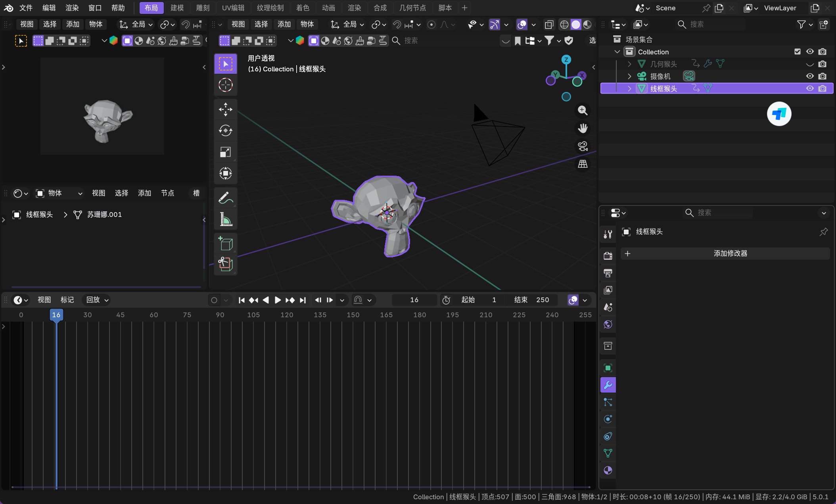Select the Move tool in viewport toolbar
This screenshot has height=504, width=836.
pos(225,109)
